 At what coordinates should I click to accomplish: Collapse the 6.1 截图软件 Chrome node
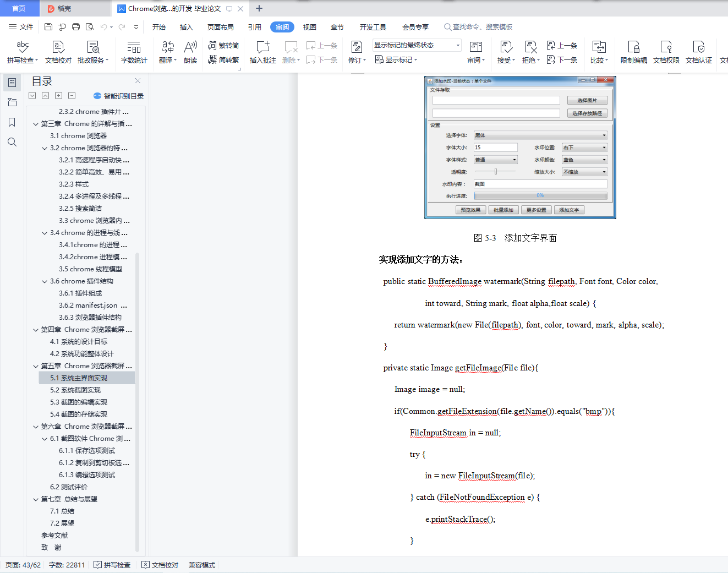pos(45,439)
